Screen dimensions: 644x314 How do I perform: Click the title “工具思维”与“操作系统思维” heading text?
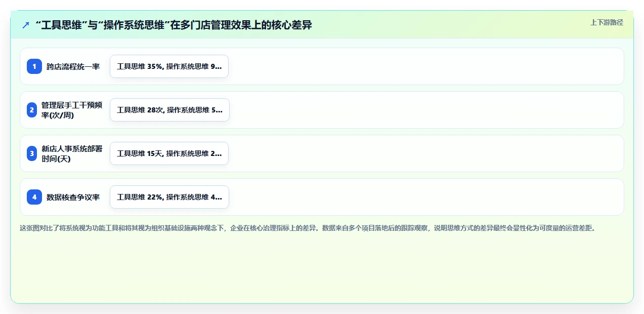point(174,25)
